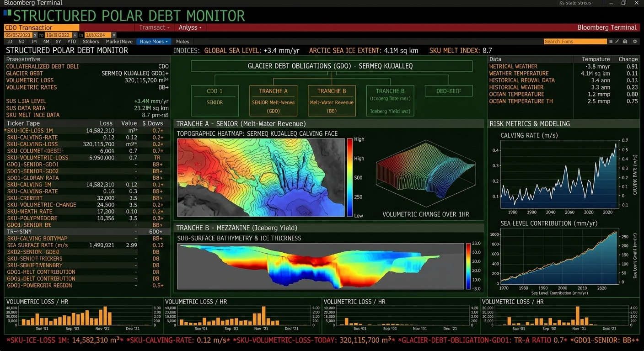Select the Tranche B Iceberg Yield box
Screen dimensions: 644x351
coord(390,100)
